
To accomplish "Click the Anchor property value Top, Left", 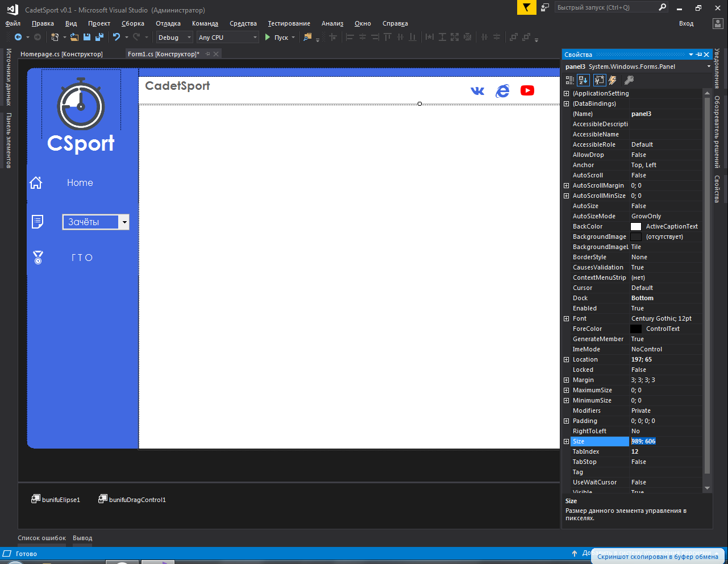I will tap(666, 165).
